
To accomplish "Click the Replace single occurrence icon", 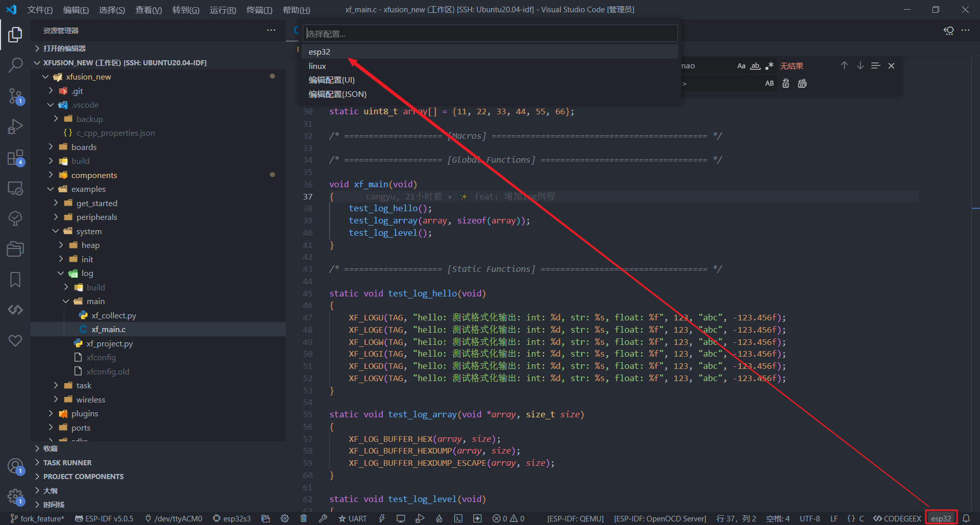I will (x=786, y=83).
